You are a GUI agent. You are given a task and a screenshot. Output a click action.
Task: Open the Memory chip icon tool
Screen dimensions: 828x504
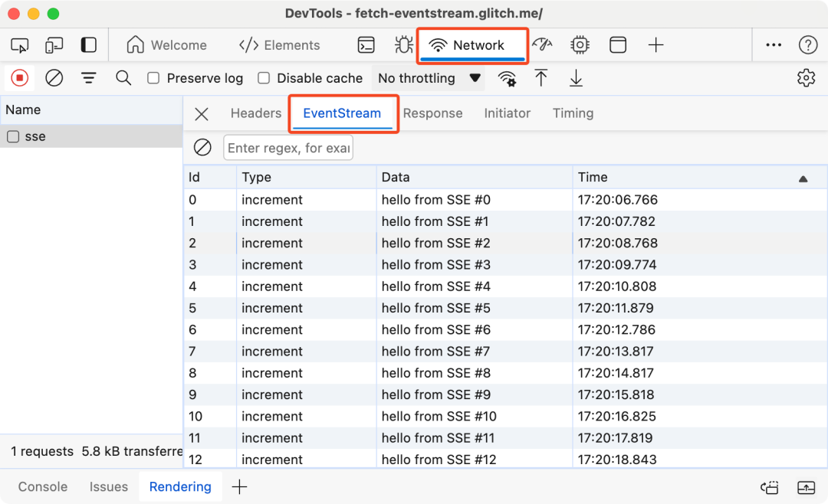580,45
